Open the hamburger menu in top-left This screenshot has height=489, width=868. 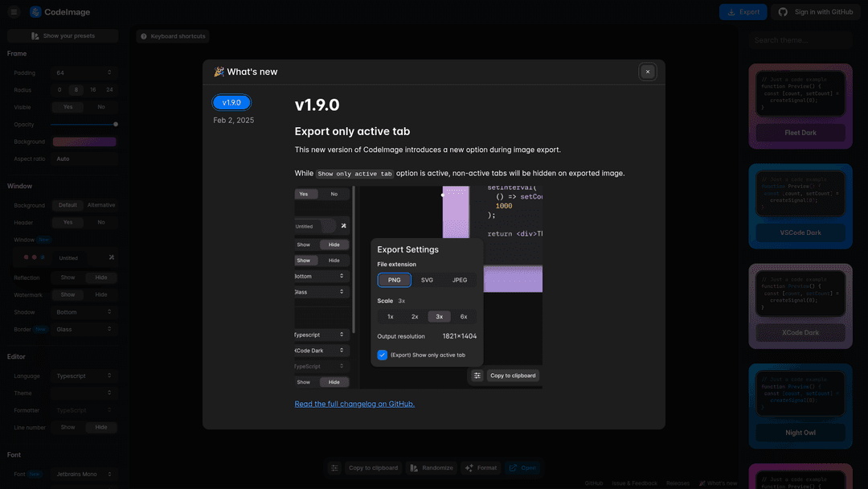(14, 12)
